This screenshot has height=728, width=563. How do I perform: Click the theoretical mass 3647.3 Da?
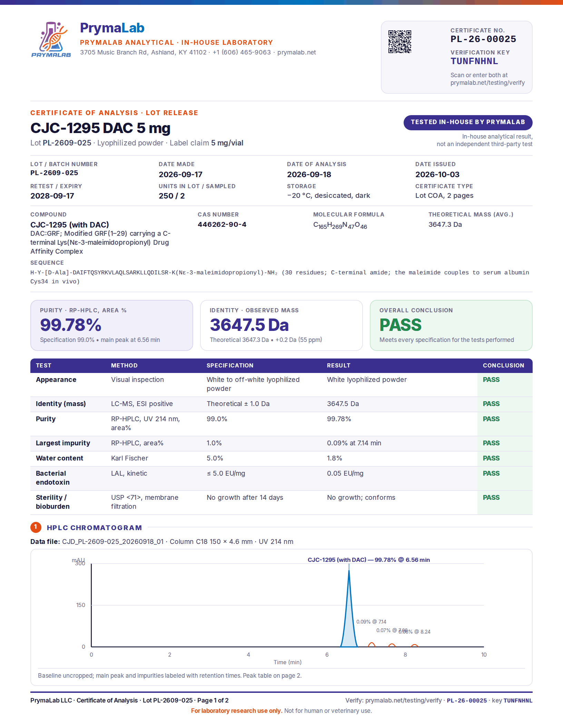[x=445, y=224]
